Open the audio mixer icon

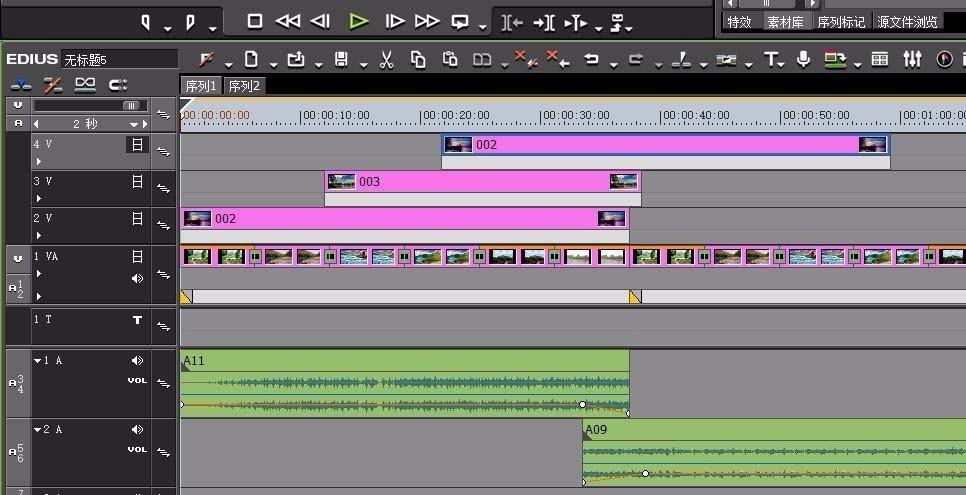(x=912, y=60)
